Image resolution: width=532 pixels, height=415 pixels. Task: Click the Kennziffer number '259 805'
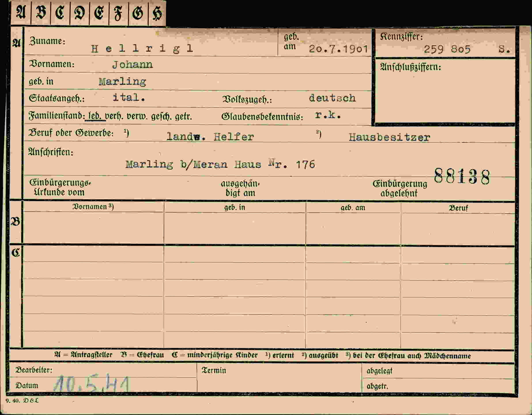tap(447, 49)
